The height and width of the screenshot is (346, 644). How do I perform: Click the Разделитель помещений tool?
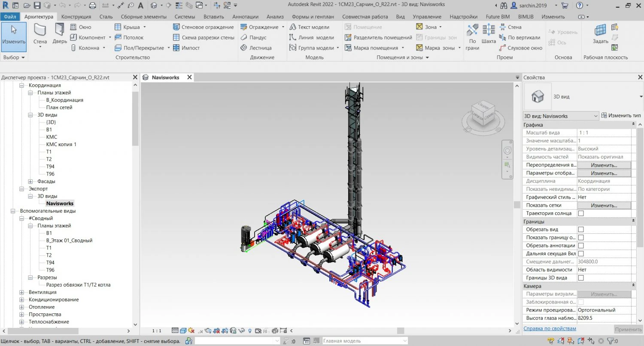coord(378,37)
